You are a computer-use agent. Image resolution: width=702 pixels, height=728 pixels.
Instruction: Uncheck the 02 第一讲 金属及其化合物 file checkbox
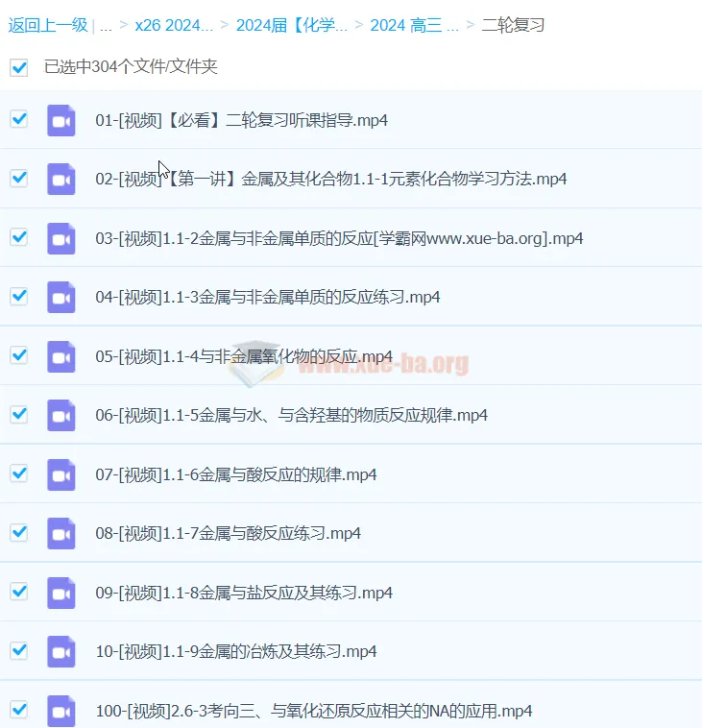[18, 179]
